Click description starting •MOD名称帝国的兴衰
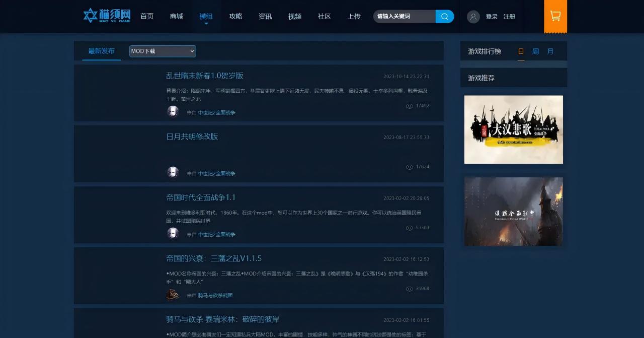644x338 pixels. [x=297, y=278]
